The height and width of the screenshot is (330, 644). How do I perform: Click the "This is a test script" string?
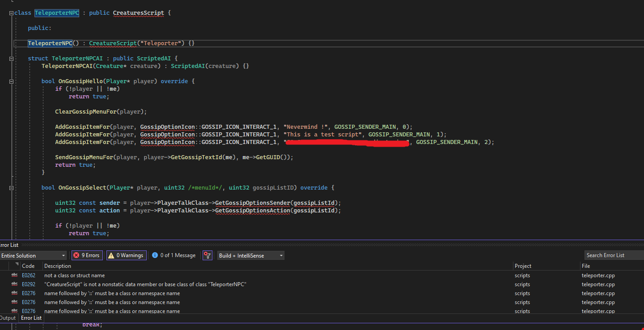point(324,135)
